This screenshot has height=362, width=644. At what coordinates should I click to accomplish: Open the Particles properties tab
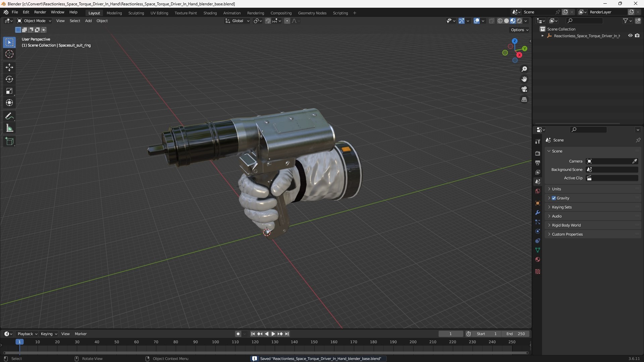pos(538,222)
